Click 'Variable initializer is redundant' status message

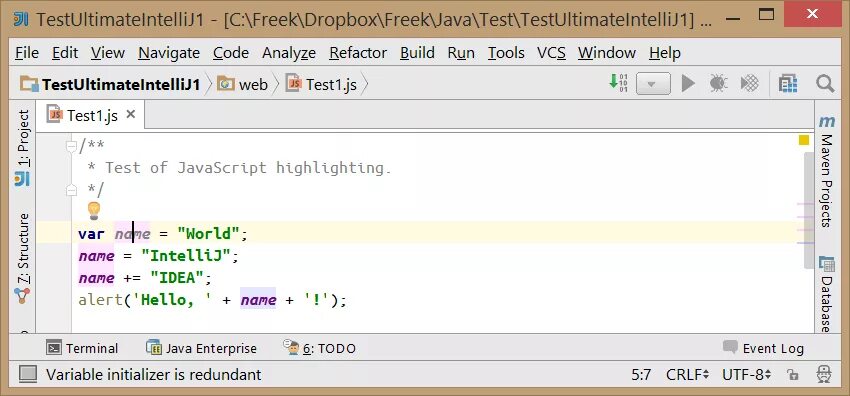point(154,375)
